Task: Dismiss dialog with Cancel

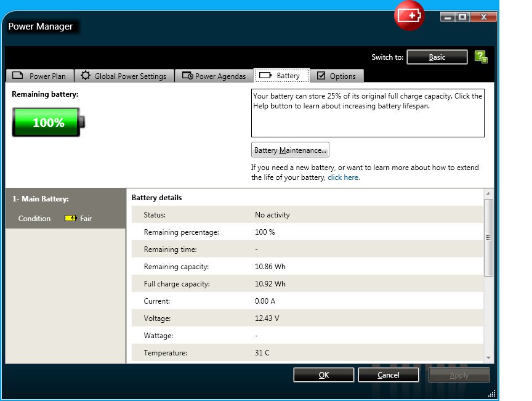Action: (x=388, y=375)
